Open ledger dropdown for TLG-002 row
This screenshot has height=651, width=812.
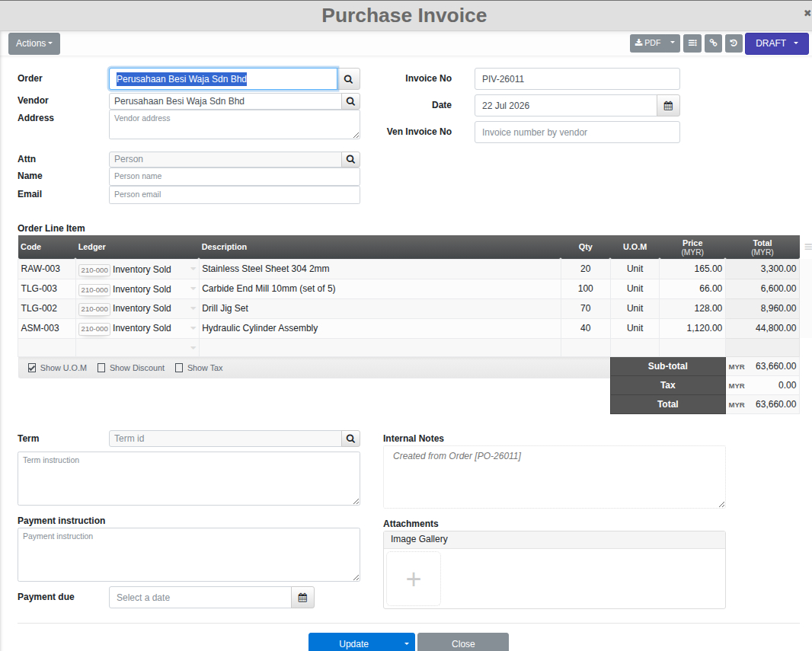(193, 308)
